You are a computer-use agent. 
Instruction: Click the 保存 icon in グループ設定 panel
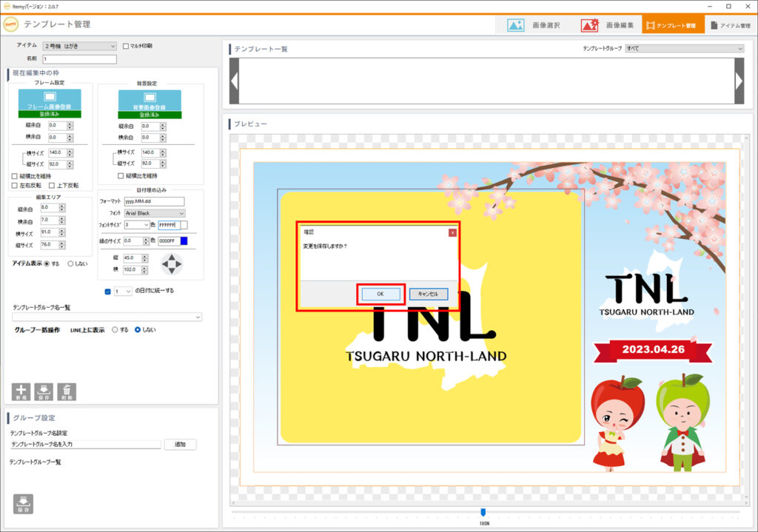(23, 503)
